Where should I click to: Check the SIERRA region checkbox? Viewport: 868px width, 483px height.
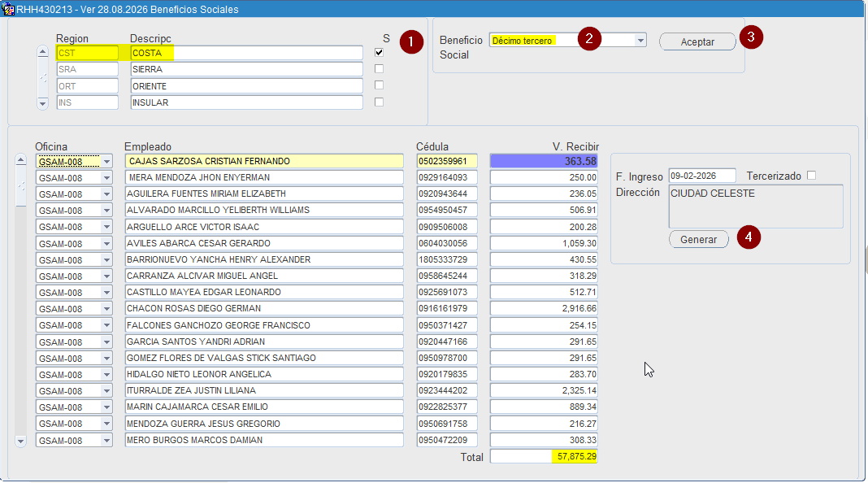tap(379, 68)
